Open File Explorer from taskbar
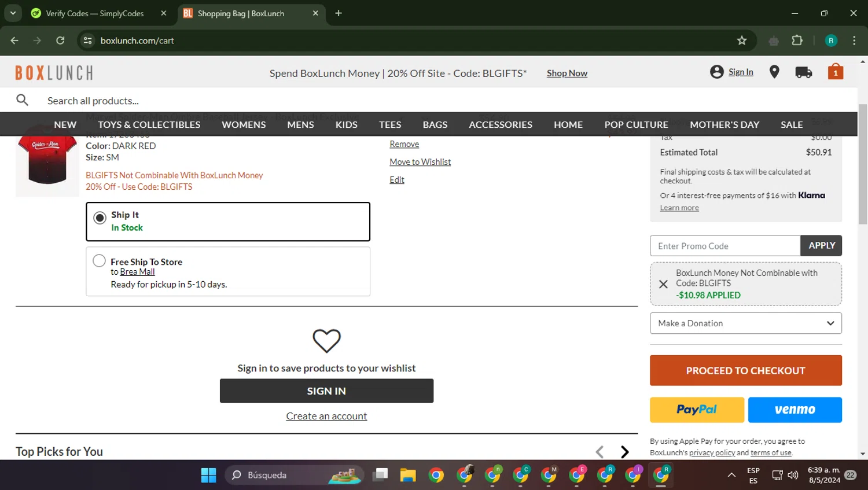Screen dimensions: 868x490 pos(408,475)
